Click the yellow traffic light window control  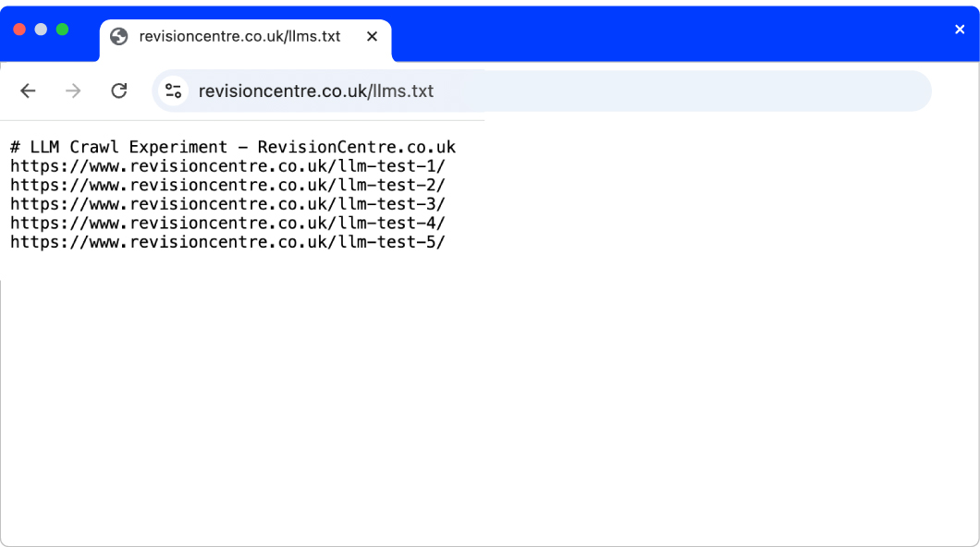click(x=40, y=30)
